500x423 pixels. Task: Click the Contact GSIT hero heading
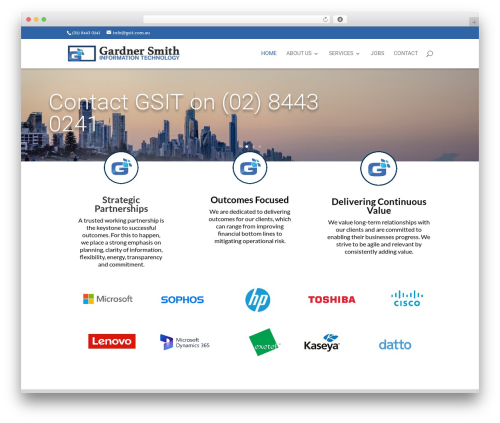pyautogui.click(x=183, y=113)
